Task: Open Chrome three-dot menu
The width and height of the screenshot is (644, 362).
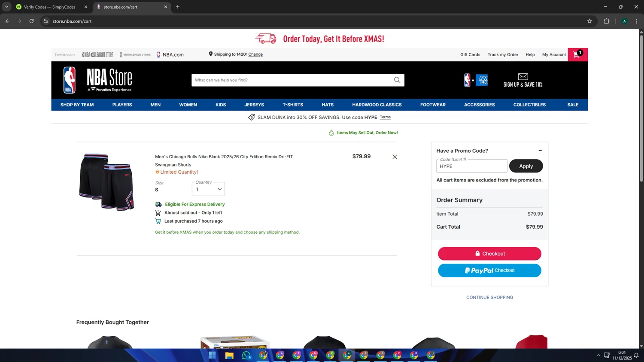Action: tap(637, 21)
